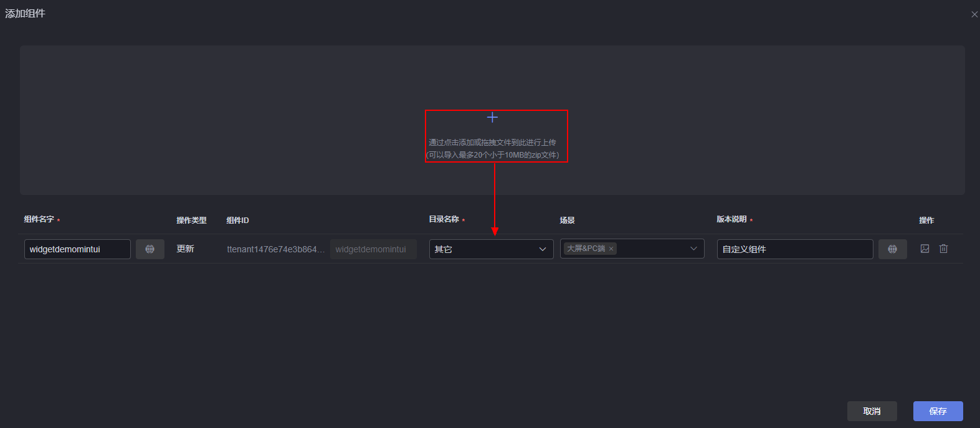
Task: Click the disabled widgetdemomintui ID field
Action: pyautogui.click(x=373, y=249)
